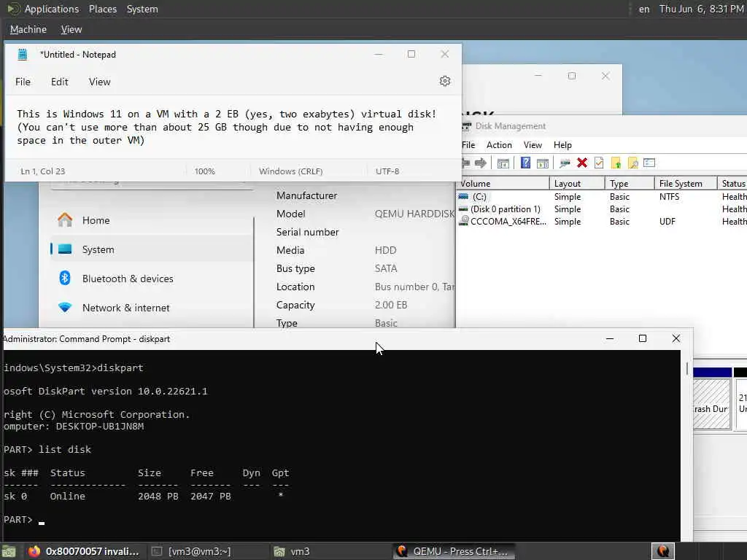Click Type column header in Disk Management
747x560 pixels.
(x=630, y=183)
